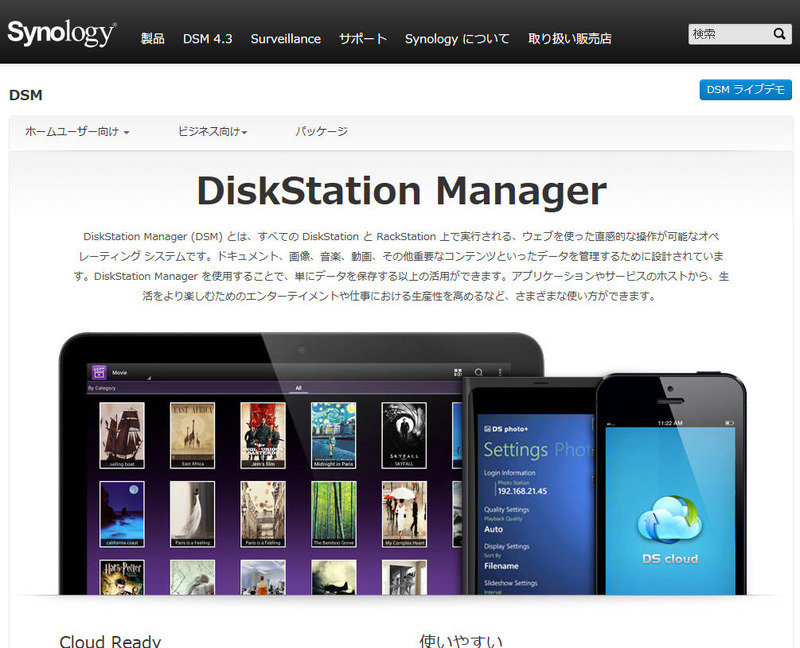Image resolution: width=800 pixels, height=648 pixels.
Task: Select DSM 4.3 in the navigation bar
Action: tap(207, 39)
